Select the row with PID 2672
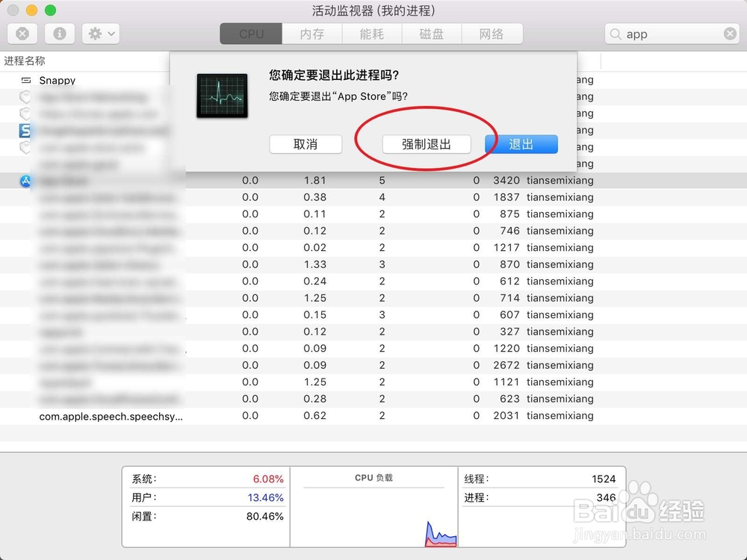 click(x=373, y=365)
